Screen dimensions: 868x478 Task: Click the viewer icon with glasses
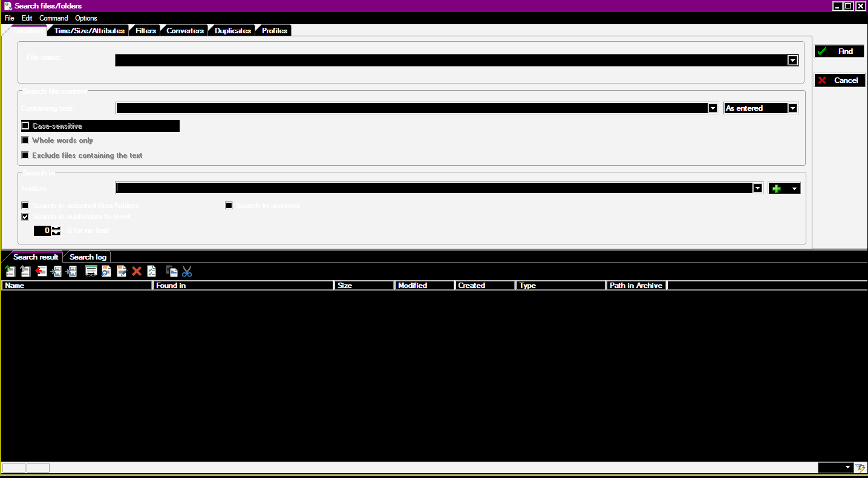pyautogui.click(x=91, y=272)
